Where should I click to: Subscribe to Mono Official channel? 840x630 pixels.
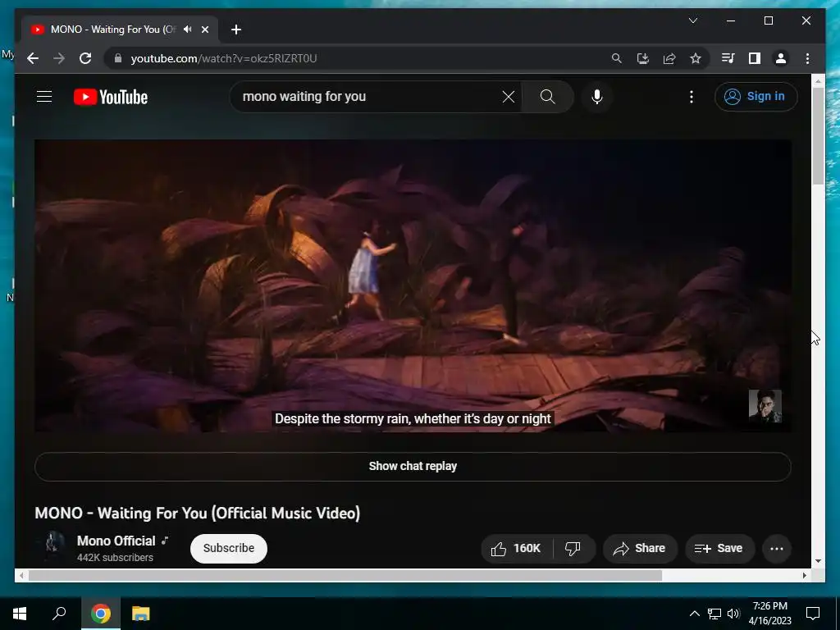229,548
